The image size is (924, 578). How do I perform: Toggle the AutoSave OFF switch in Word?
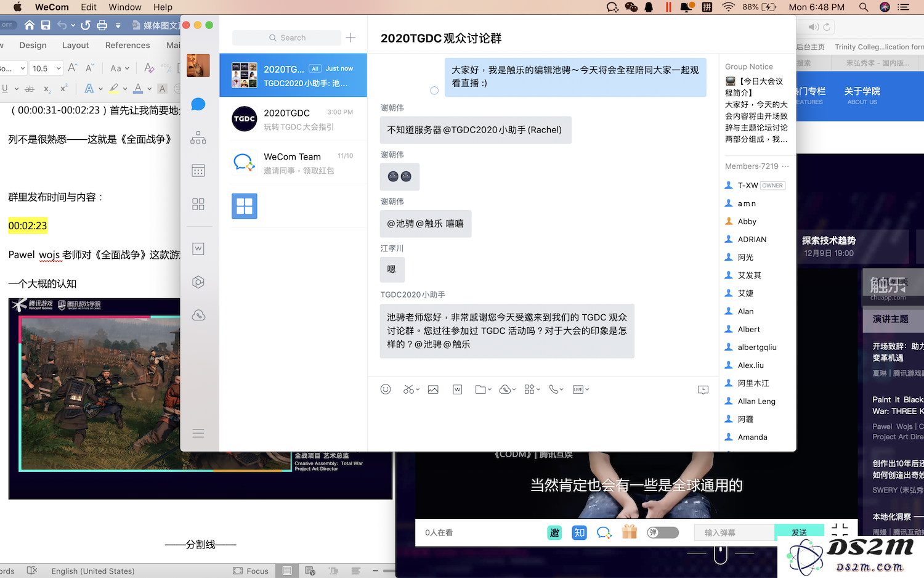tap(8, 25)
